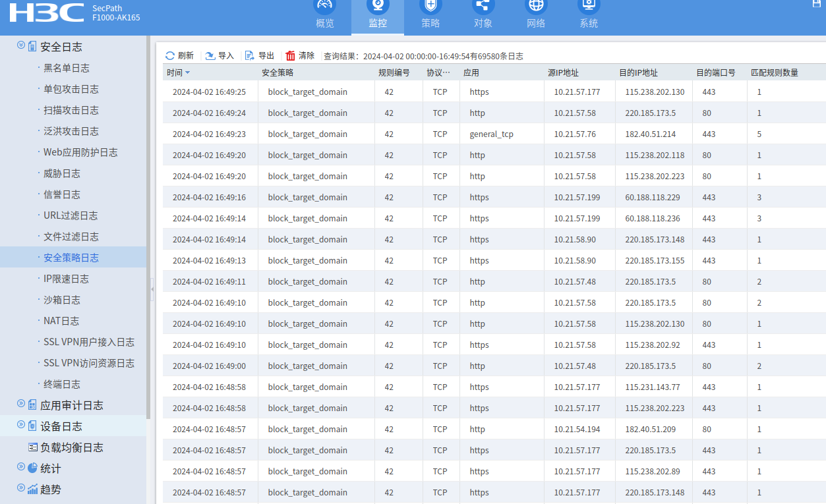Collapse the 安全日志 tree section

tap(21, 45)
